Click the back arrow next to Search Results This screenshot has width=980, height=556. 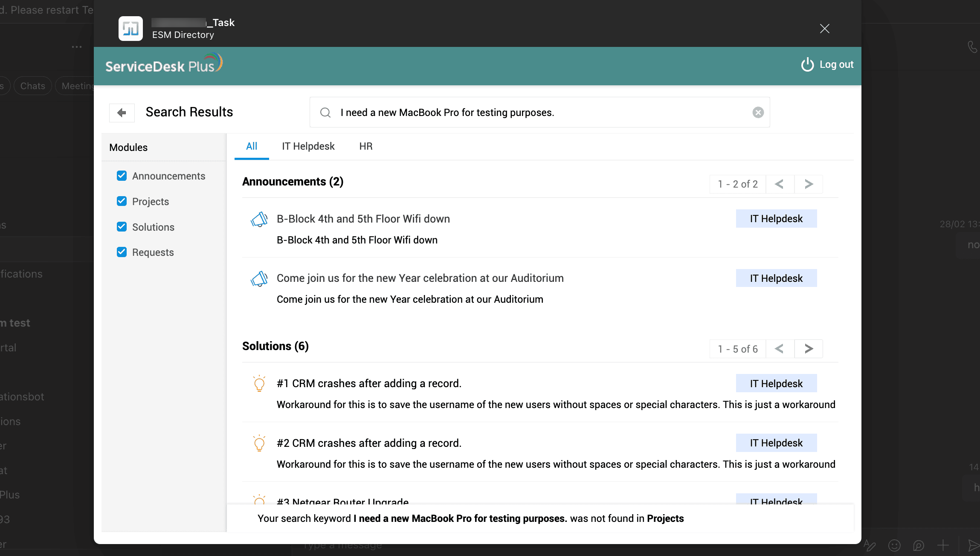click(x=122, y=113)
